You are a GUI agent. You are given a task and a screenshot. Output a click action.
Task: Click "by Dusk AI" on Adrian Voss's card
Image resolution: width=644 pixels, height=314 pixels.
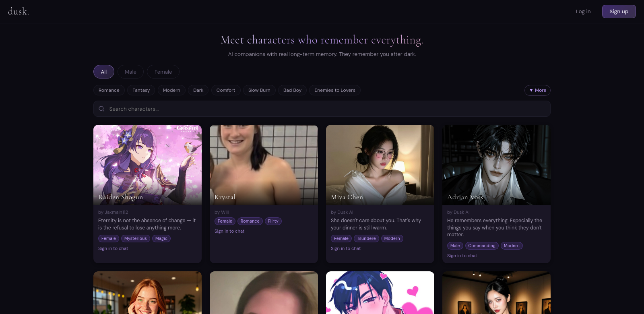[458, 212]
